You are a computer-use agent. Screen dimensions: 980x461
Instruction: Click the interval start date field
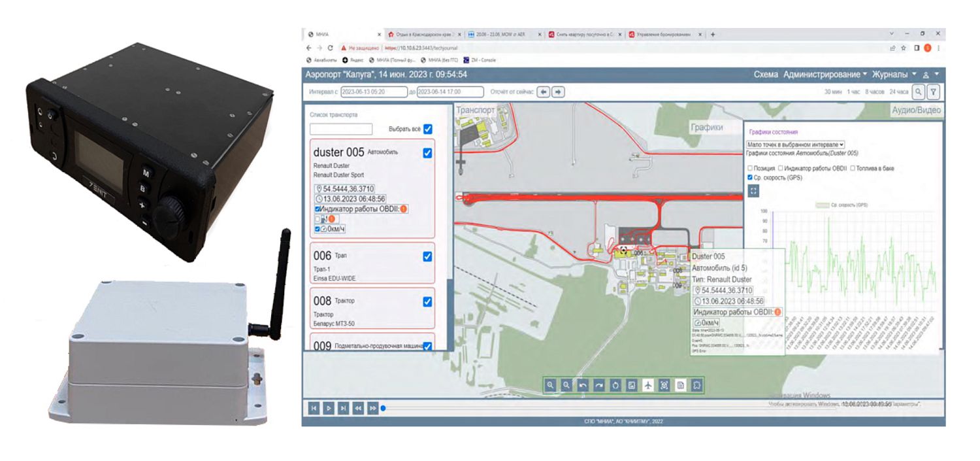[374, 92]
